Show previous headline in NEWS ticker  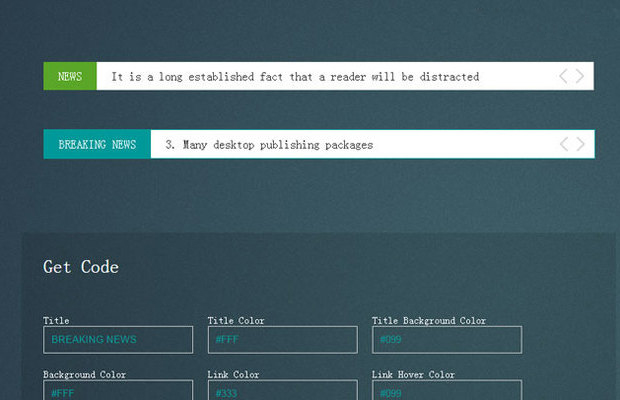pos(563,76)
